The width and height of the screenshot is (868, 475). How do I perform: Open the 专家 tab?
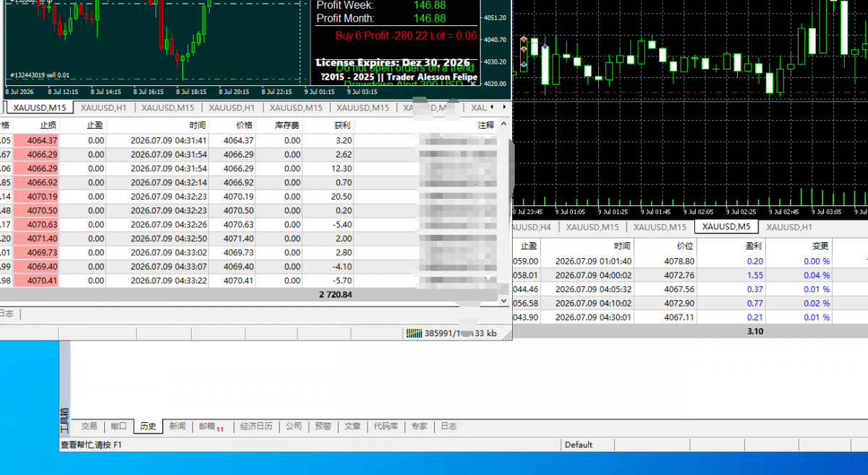point(419,427)
